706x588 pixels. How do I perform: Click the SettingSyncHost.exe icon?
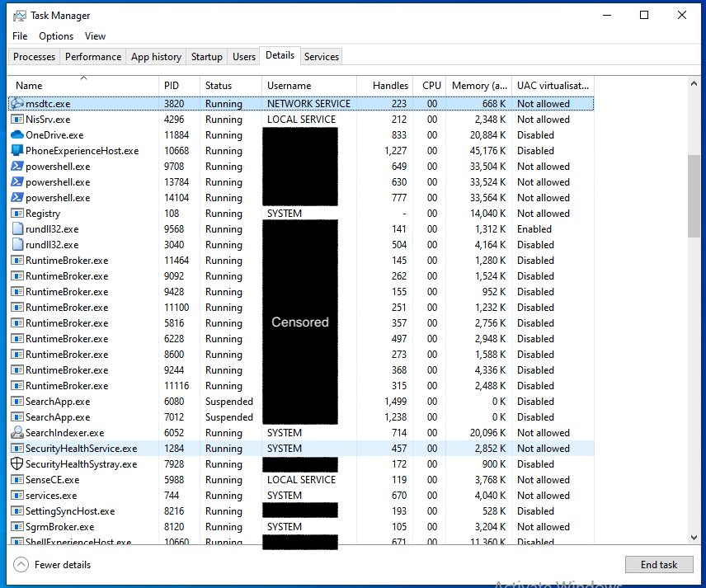[x=17, y=511]
